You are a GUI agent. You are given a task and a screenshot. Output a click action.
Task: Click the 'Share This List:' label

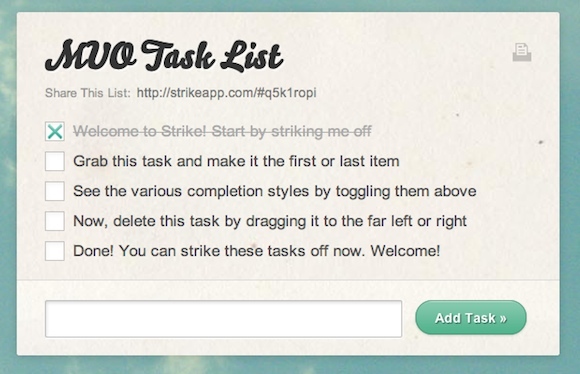pos(88,93)
